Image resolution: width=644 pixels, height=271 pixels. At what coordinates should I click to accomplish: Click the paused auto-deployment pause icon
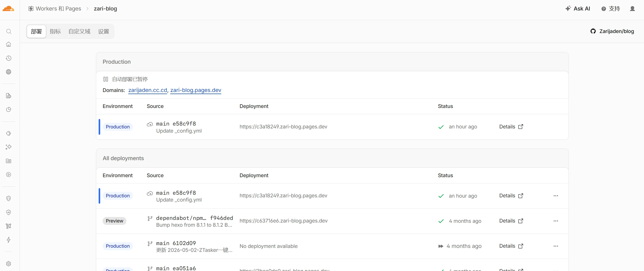[x=106, y=79]
